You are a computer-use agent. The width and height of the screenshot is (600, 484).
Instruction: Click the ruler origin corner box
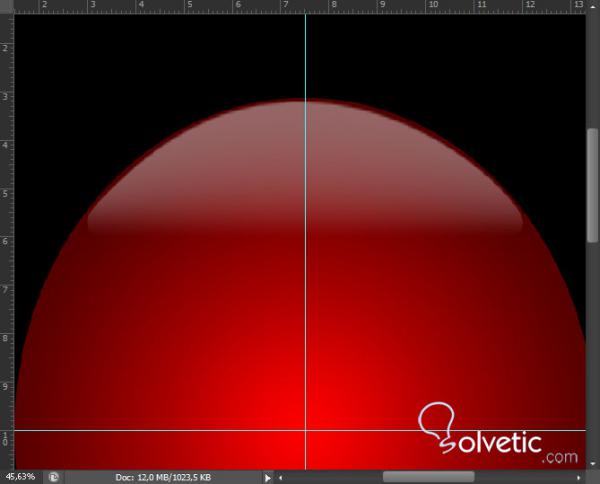coord(7,7)
